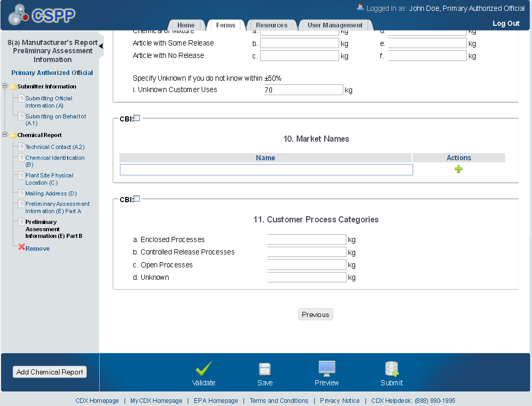532x406 pixels.
Task: Click the Preview monitor icon
Action: (x=327, y=369)
